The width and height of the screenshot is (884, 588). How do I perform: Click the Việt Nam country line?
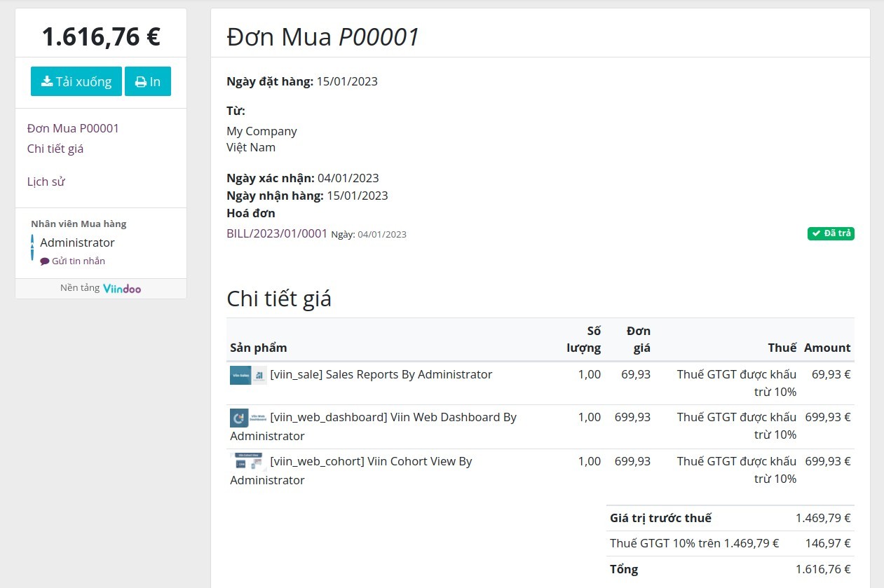pos(251,147)
